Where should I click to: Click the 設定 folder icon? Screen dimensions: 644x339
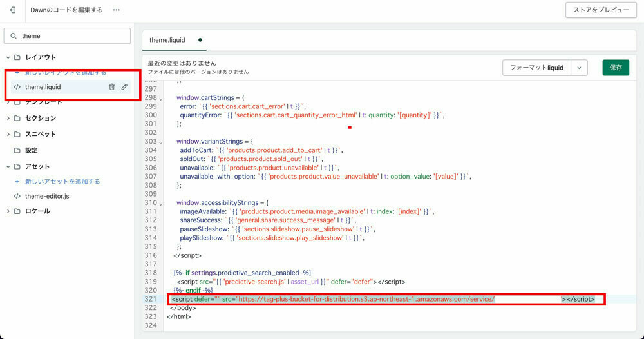(x=17, y=150)
